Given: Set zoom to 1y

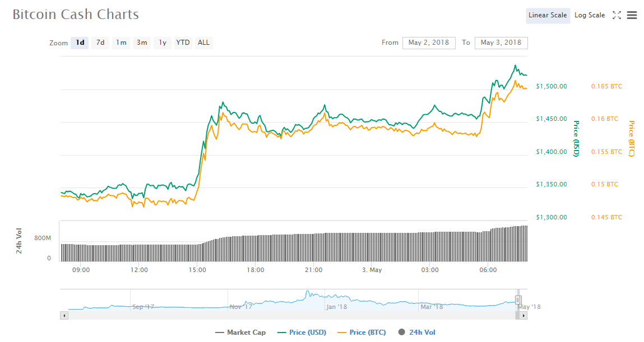Looking at the screenshot, I should [163, 43].
